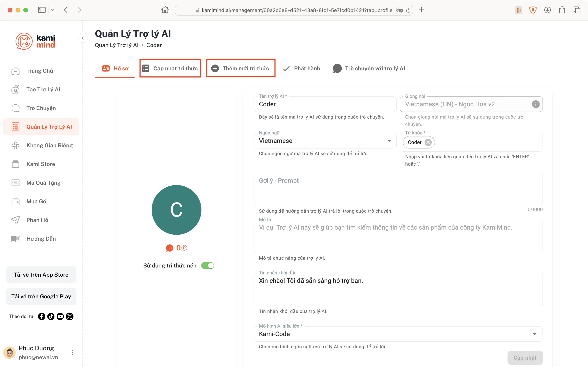Click the KamiMind logo

(x=35, y=41)
